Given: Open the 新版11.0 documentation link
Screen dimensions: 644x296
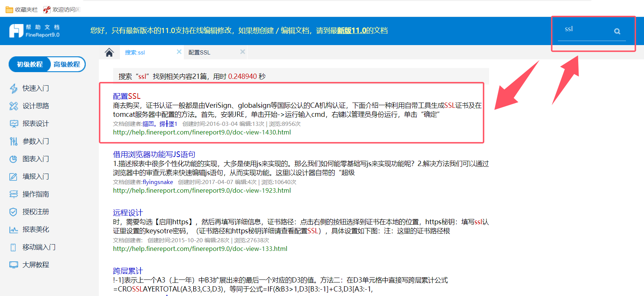Looking at the screenshot, I should (352, 30).
